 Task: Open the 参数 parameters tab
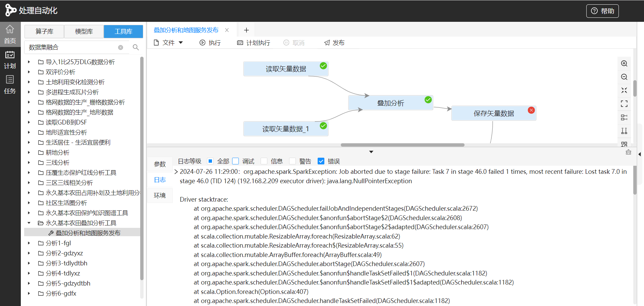[x=160, y=164]
